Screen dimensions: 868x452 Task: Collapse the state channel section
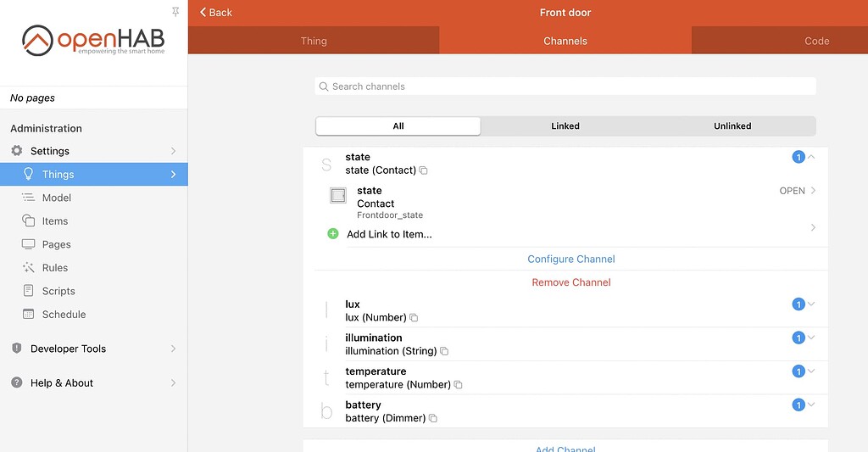point(811,157)
